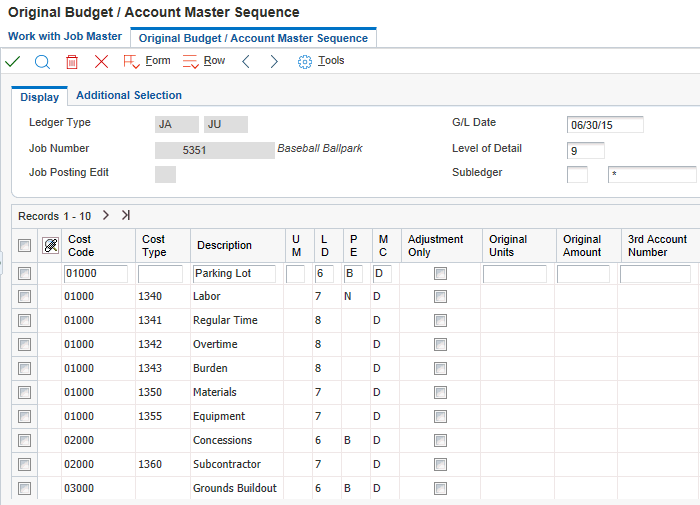
Task: Click Description field containing Parking Lot
Action: pyautogui.click(x=234, y=274)
